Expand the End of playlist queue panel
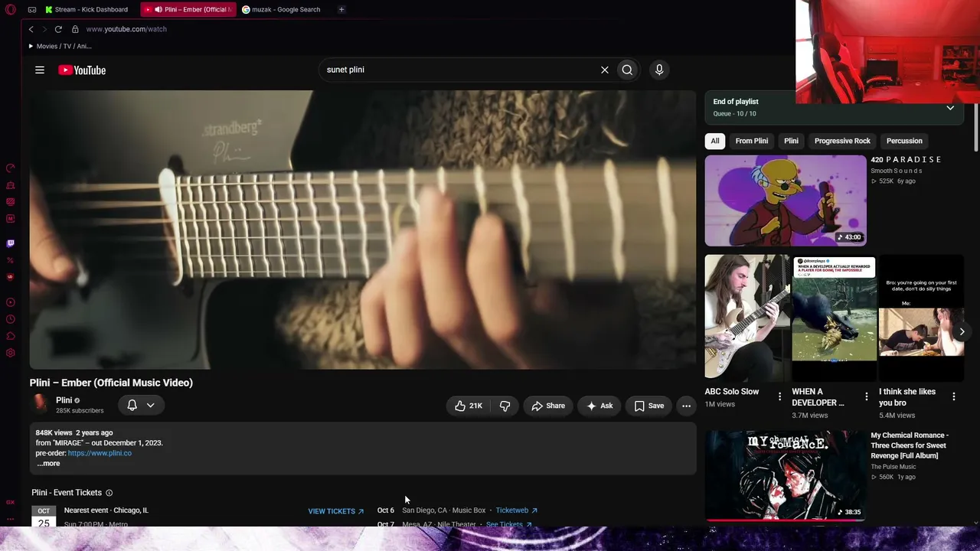Image resolution: width=980 pixels, height=551 pixels. [950, 108]
